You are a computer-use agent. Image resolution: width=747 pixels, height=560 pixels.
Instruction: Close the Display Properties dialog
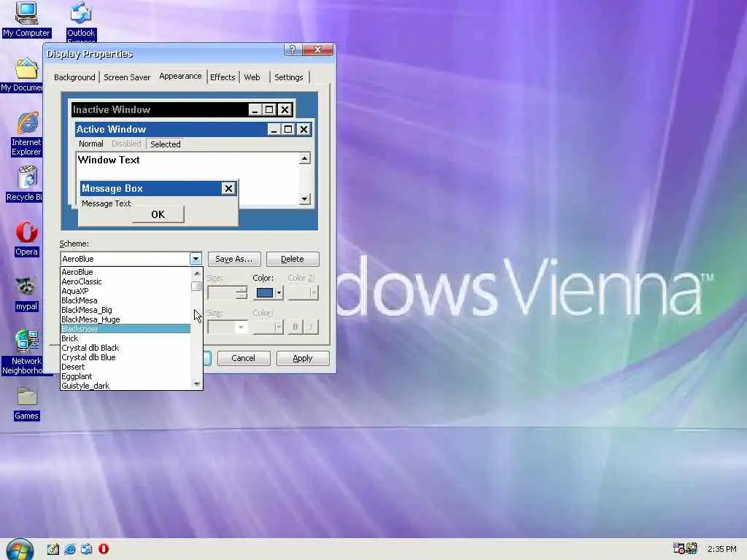(317, 50)
